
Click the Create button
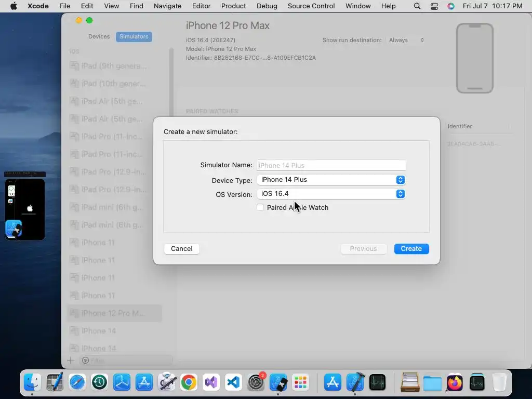[411, 249]
